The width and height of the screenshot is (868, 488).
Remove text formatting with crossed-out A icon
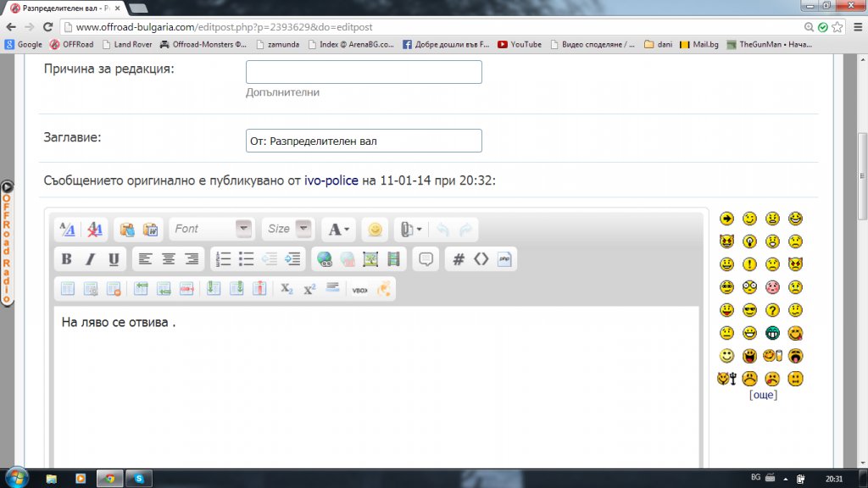(x=95, y=229)
